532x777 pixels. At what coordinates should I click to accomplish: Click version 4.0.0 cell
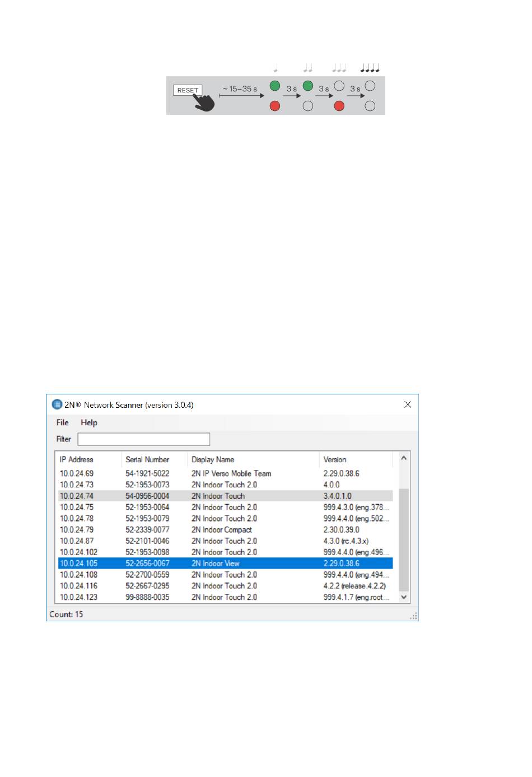pos(332,485)
